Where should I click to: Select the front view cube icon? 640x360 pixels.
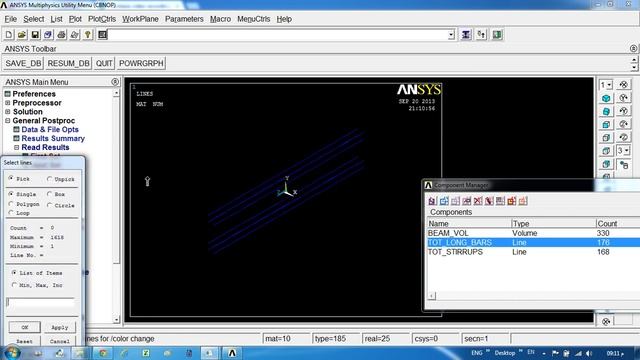[x=606, y=124]
